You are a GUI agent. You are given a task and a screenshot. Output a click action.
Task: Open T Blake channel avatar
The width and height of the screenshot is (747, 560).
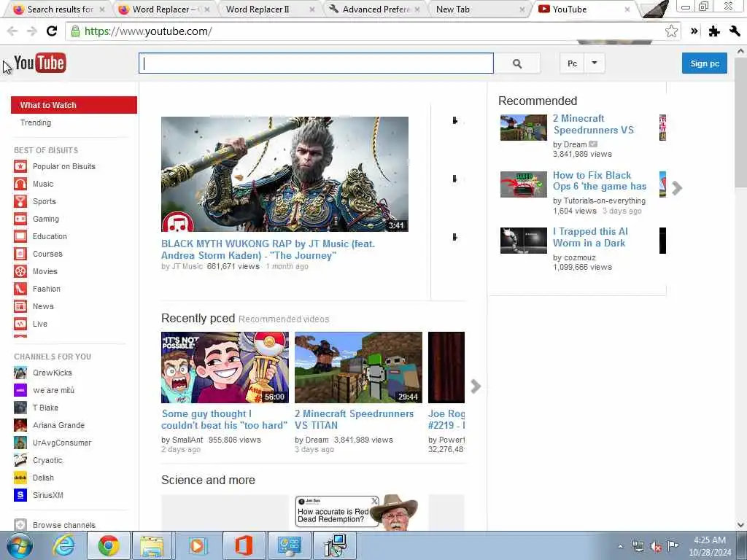point(20,408)
